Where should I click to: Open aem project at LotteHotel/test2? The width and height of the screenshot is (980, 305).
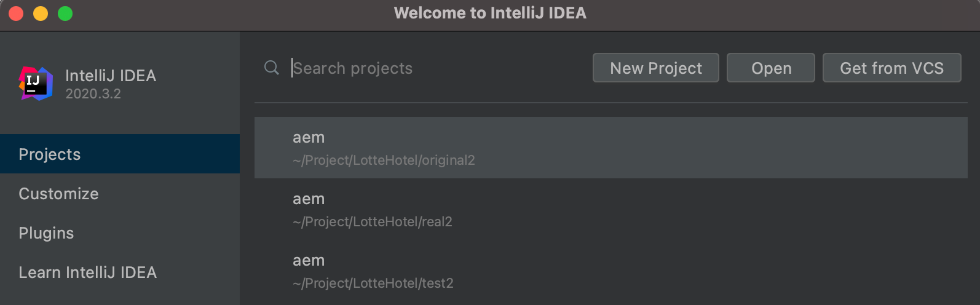click(x=611, y=271)
